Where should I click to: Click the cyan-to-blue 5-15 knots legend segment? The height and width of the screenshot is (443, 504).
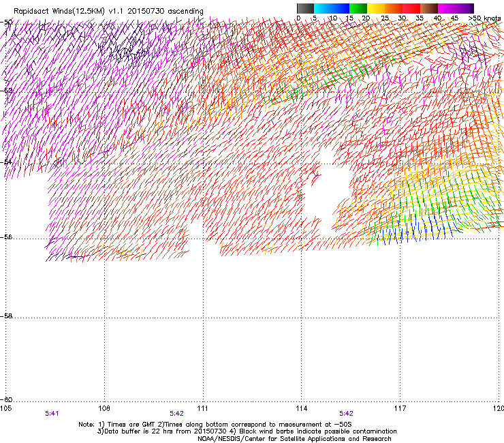coord(332,8)
